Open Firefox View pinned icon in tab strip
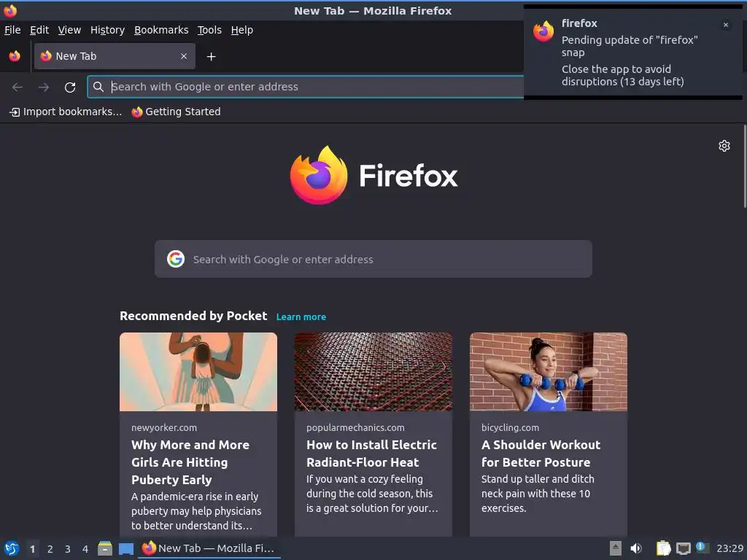 point(15,56)
